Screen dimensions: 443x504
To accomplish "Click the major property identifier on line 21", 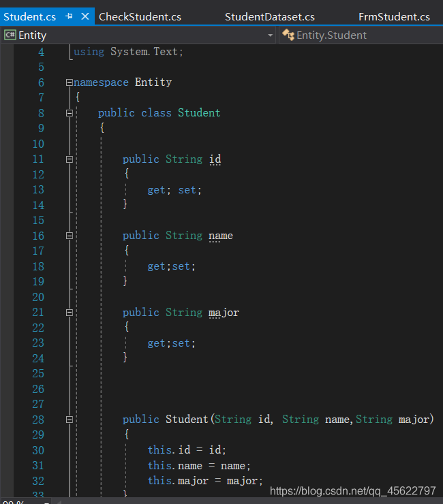I will coord(224,313).
